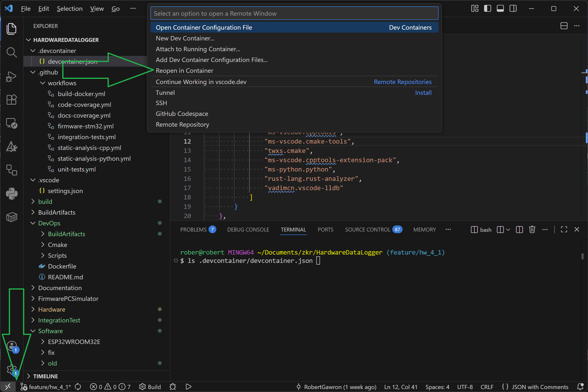Open the launch profile dropdown arrow in terminal
The image size is (588, 392).
[508, 230]
